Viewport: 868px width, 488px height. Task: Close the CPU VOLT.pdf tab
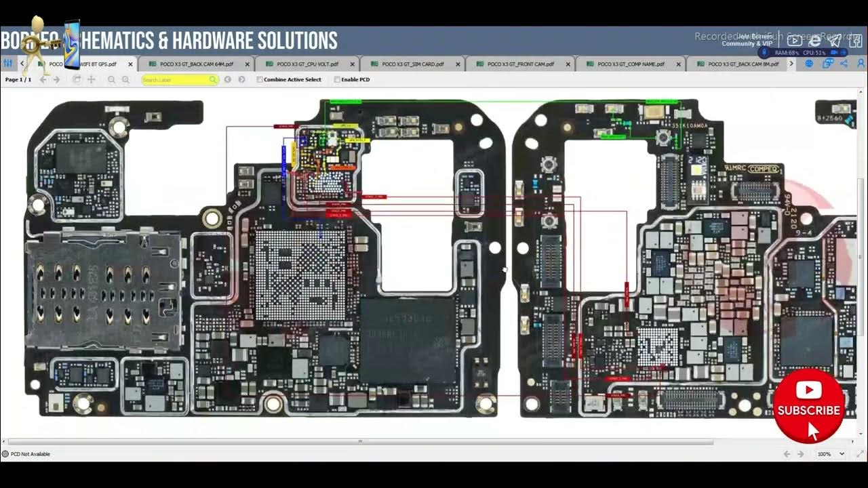(x=352, y=64)
